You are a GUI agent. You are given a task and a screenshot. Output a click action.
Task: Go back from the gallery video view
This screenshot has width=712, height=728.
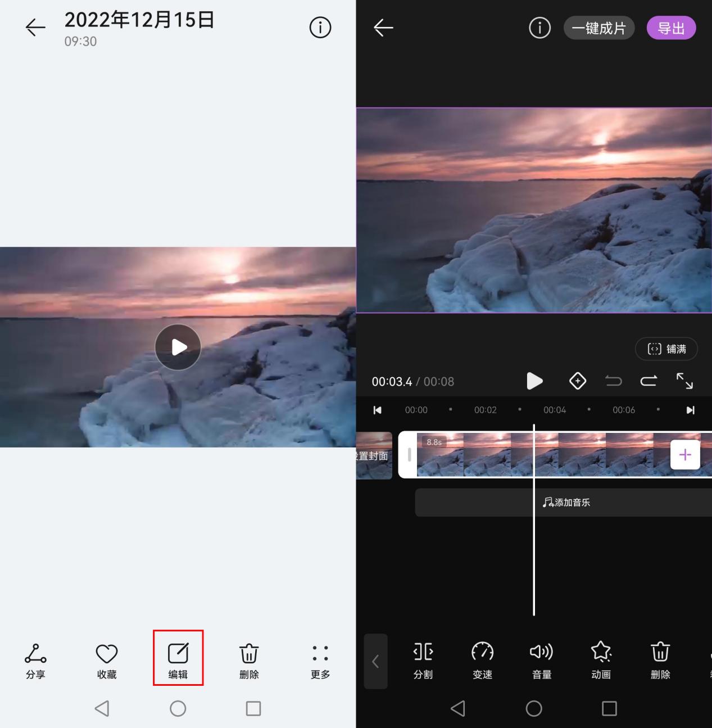pos(35,27)
